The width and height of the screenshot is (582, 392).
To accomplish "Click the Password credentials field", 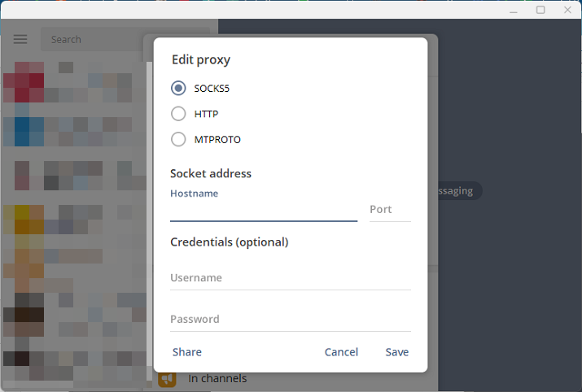I will pyautogui.click(x=291, y=320).
